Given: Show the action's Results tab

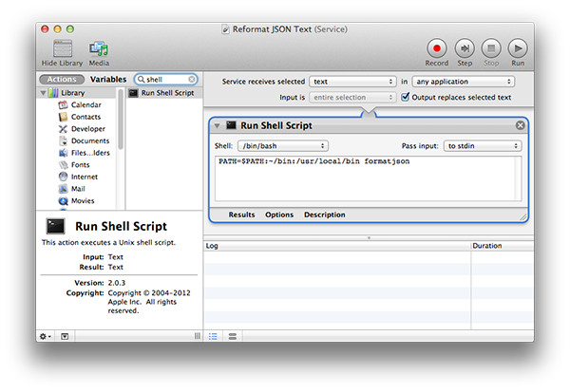Looking at the screenshot, I should tap(241, 215).
